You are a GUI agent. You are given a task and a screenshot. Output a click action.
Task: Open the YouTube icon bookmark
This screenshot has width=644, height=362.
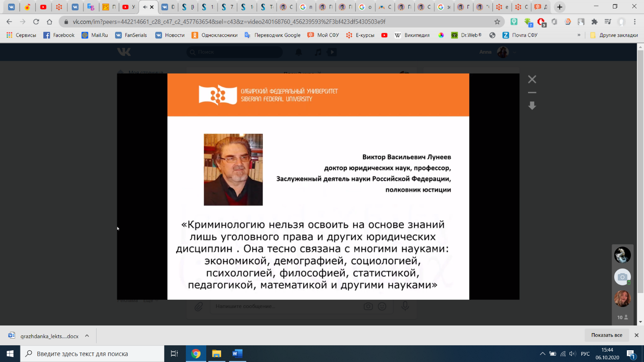[x=384, y=35]
